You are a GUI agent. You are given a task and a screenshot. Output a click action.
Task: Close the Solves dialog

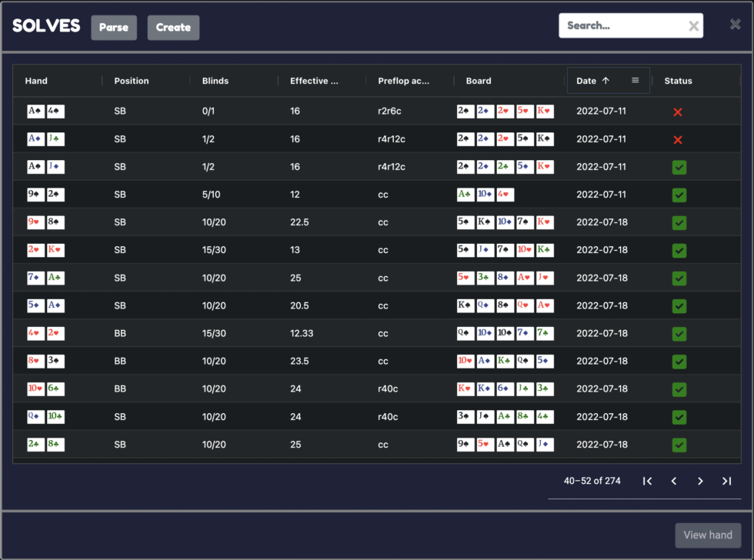coord(736,25)
